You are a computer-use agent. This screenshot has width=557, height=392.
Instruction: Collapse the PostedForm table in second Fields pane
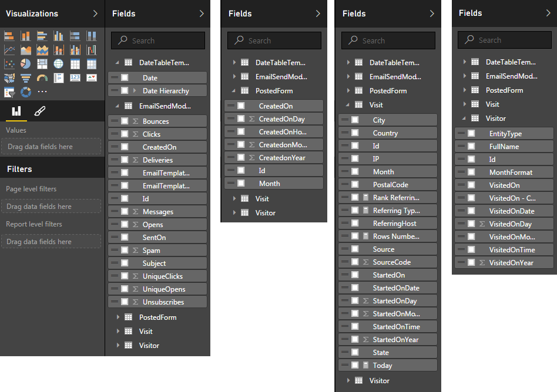pos(234,90)
